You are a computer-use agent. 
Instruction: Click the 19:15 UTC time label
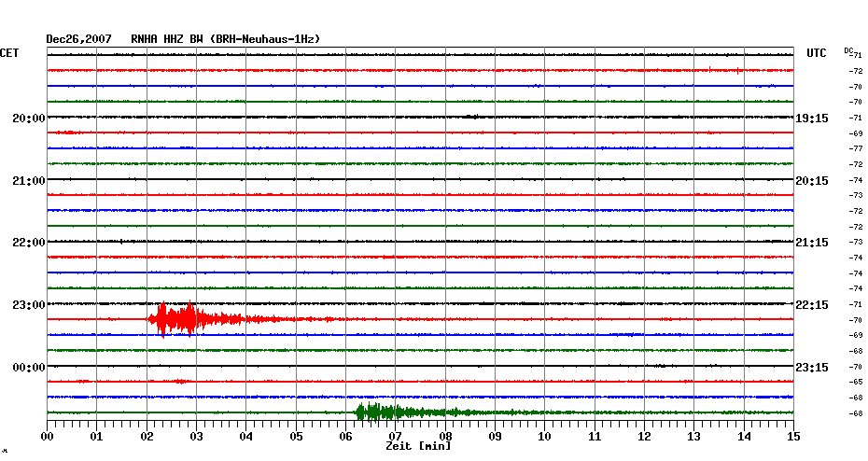[x=811, y=119]
